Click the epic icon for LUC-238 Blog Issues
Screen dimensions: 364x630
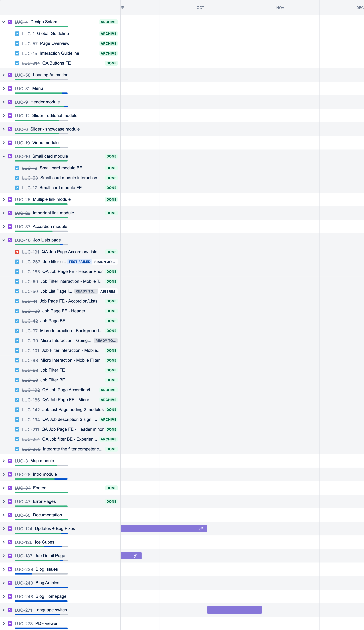click(10, 569)
